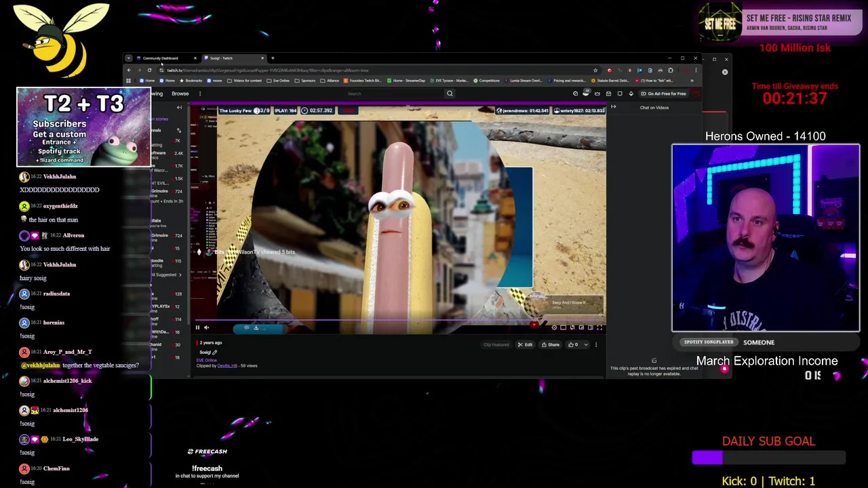Open the Alliance bookmark folder
This screenshot has height=488, width=868.
(x=330, y=81)
